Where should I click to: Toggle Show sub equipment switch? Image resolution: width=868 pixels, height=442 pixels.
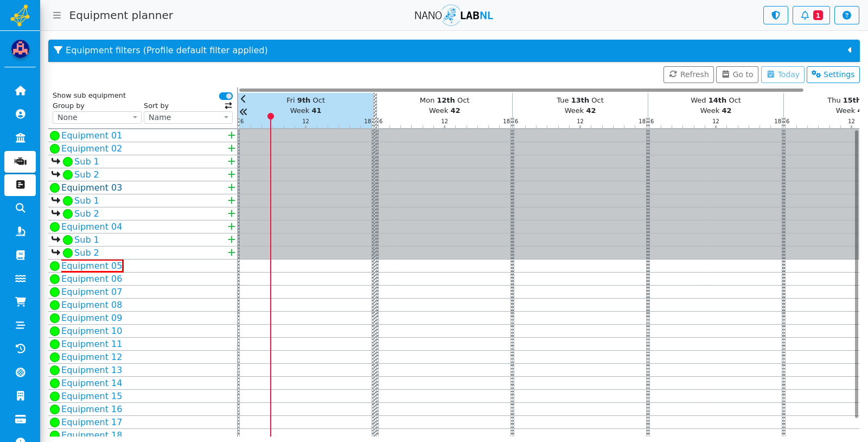tap(226, 96)
